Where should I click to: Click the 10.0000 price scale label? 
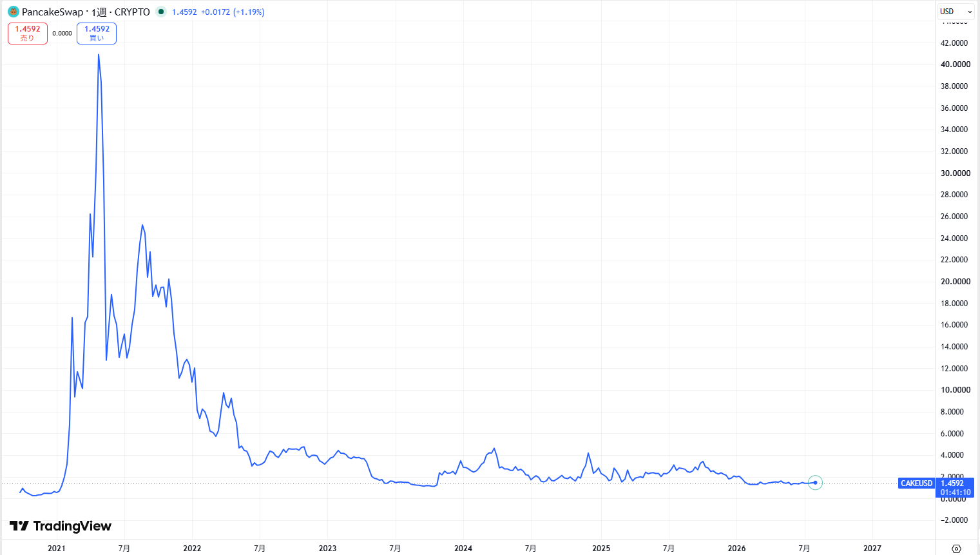point(956,390)
